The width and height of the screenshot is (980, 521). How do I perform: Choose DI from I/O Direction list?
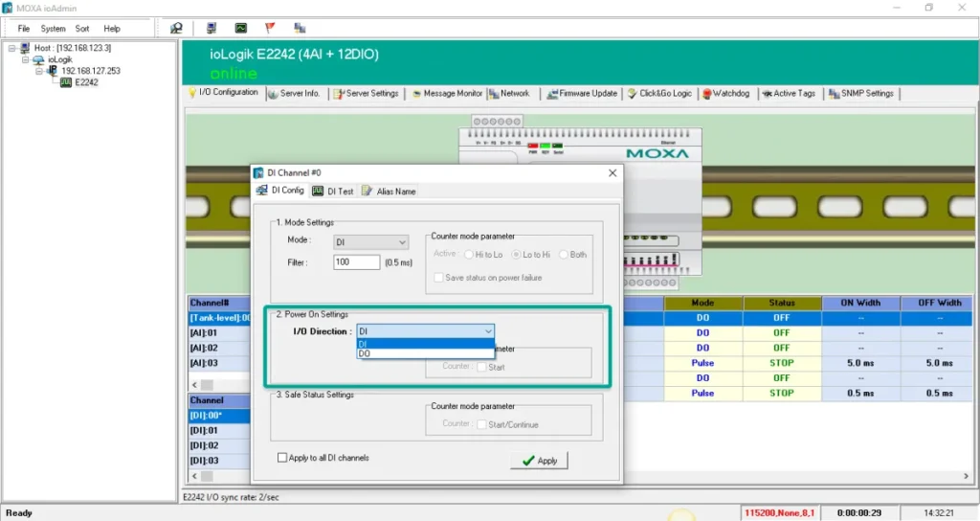426,344
